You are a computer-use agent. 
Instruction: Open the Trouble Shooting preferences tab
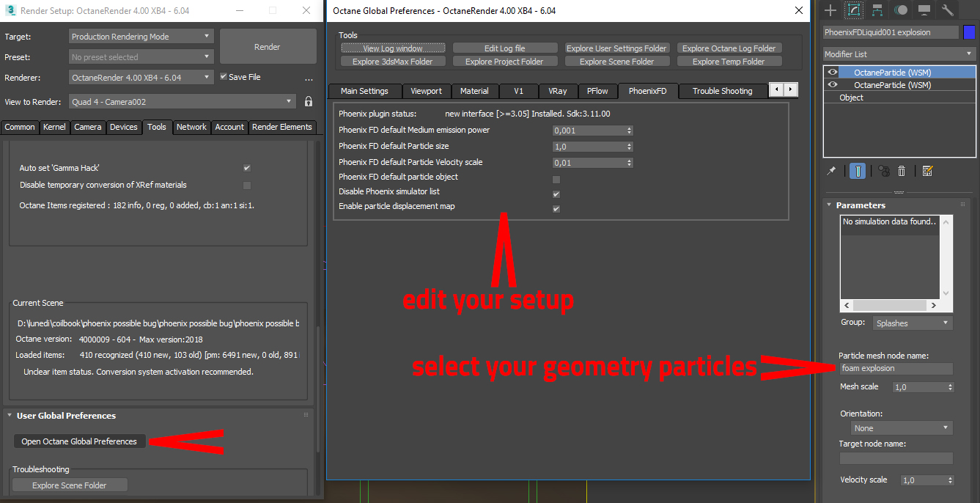pos(723,91)
